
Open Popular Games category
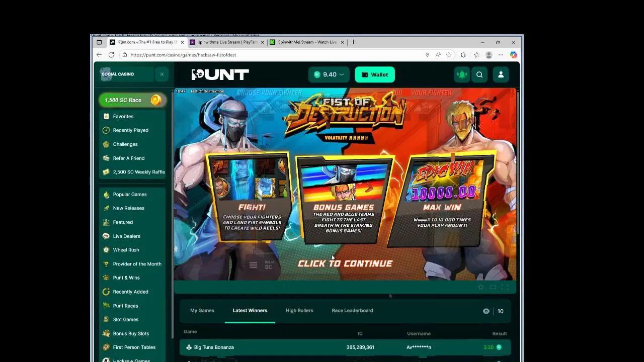coord(129,195)
